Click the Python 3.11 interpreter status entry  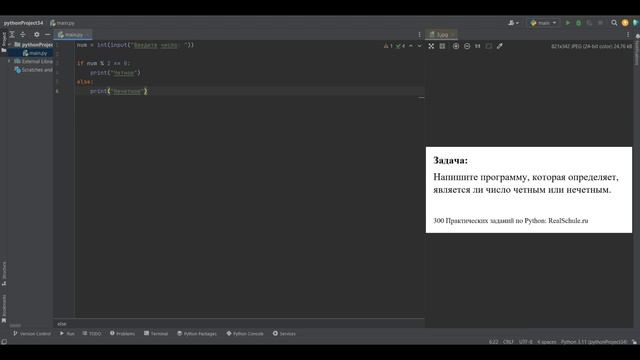[594, 342]
